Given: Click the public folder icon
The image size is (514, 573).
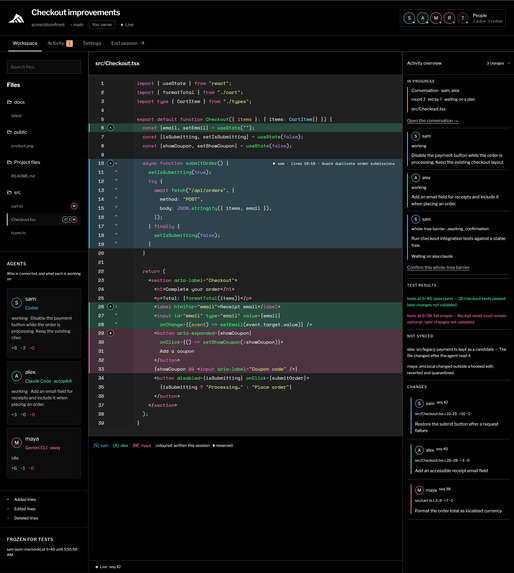Looking at the screenshot, I should click(x=9, y=132).
